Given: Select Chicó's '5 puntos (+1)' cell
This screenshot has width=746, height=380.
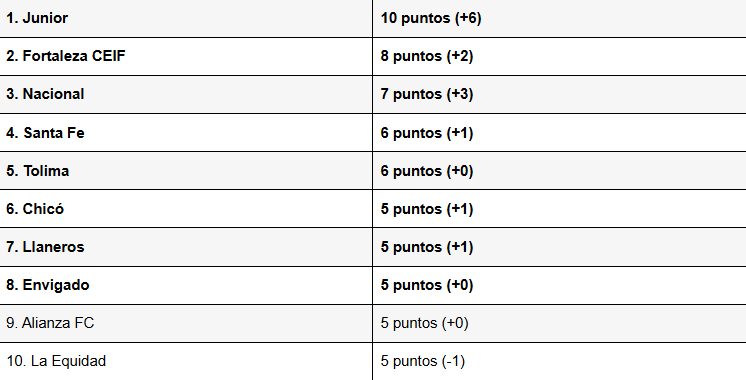Looking at the screenshot, I should click(560, 209).
